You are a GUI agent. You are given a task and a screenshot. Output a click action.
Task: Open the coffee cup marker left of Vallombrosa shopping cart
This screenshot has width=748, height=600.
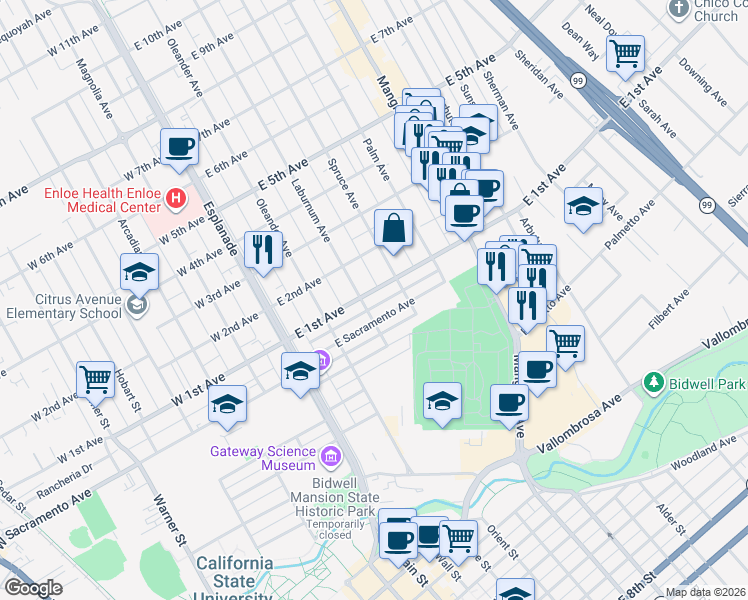(x=537, y=371)
